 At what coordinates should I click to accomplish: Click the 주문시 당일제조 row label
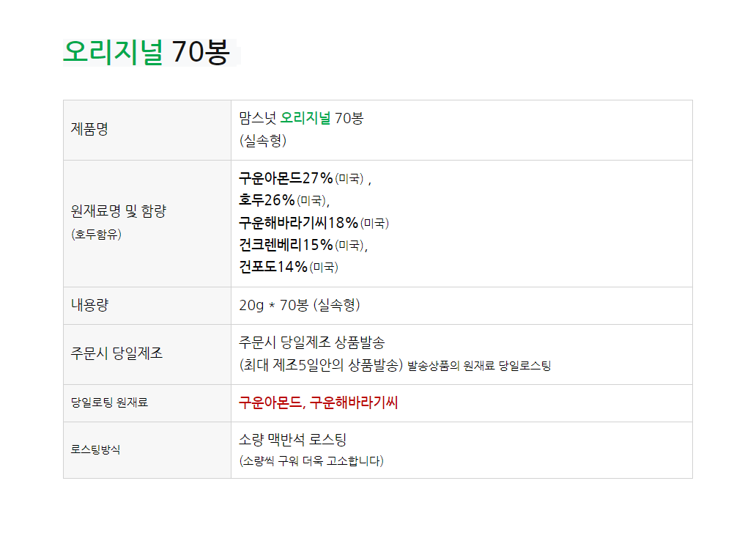tap(116, 354)
